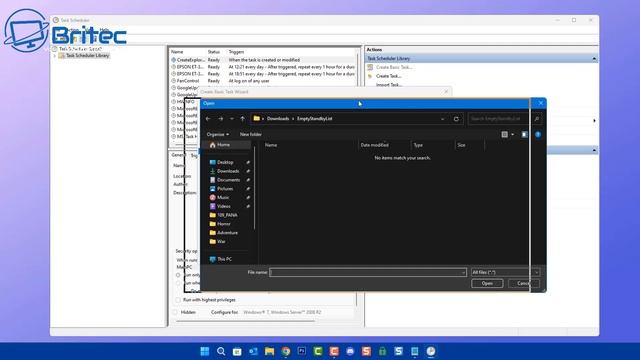This screenshot has width=640, height=360.
Task: Select Task Scheduler Library in the tree
Action: [x=87, y=56]
